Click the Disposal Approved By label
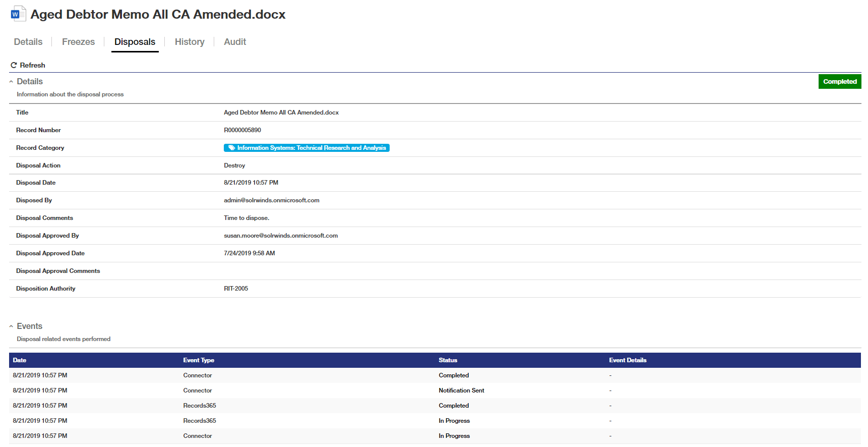This screenshot has height=447, width=868. (x=47, y=236)
